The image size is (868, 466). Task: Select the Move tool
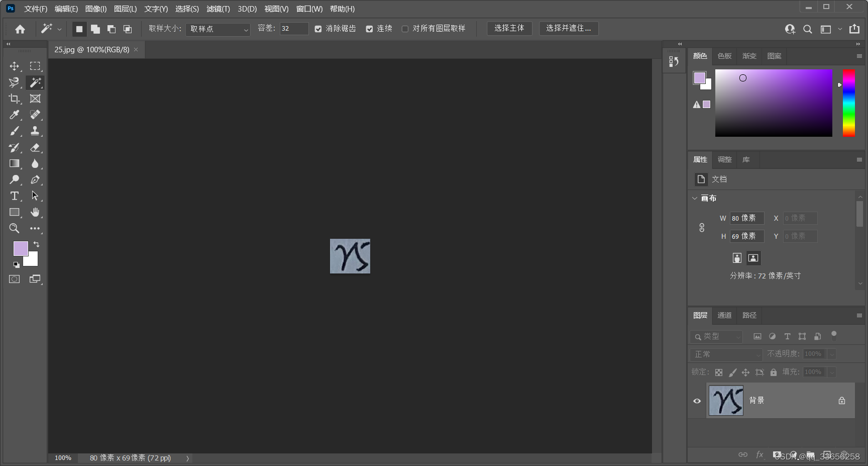point(14,66)
